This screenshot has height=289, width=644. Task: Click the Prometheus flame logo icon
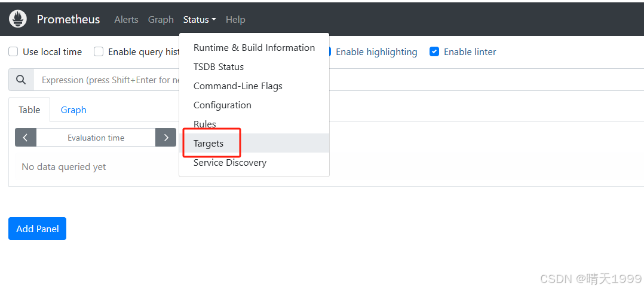click(x=18, y=19)
